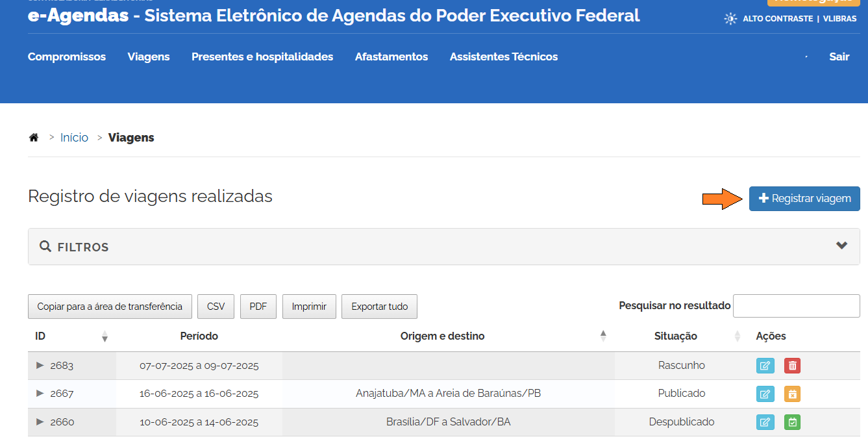Publish trip 2660 using green calendar icon

click(x=792, y=422)
